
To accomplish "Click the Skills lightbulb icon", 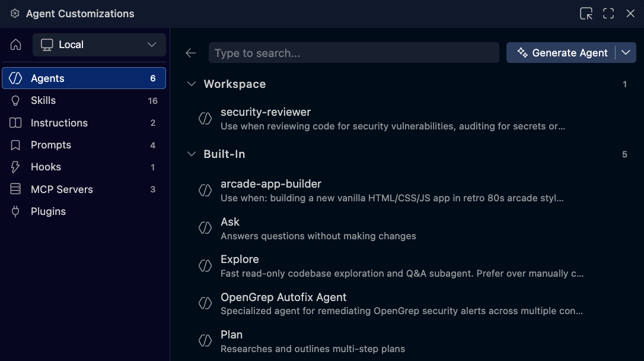I will (15, 100).
